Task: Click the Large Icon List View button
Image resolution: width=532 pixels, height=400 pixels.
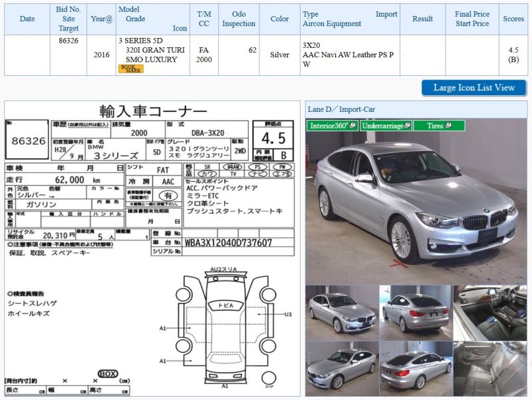Action: pyautogui.click(x=473, y=88)
